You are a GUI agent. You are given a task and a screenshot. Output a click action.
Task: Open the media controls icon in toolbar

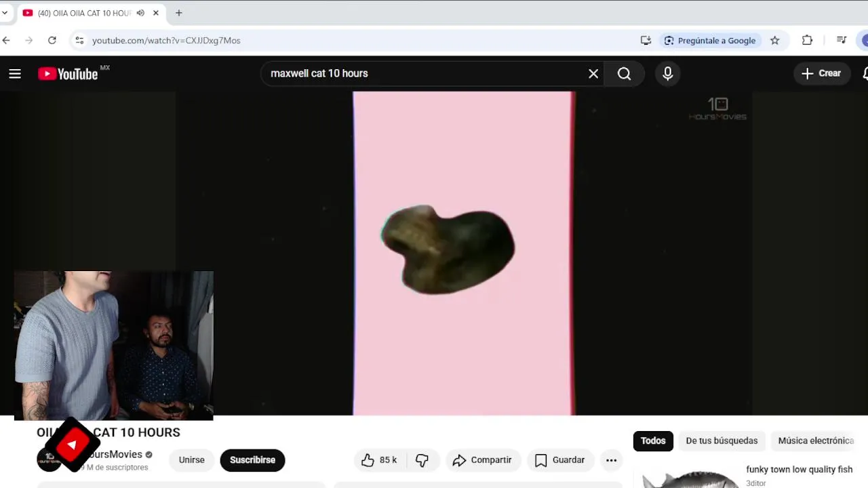(842, 41)
